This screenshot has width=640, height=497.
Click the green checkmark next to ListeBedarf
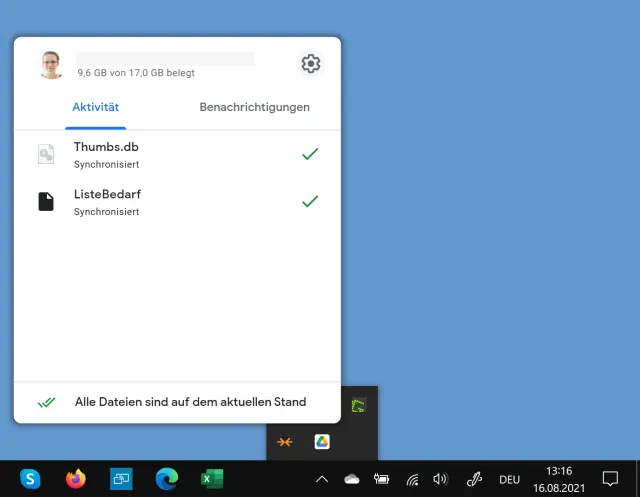(x=310, y=201)
